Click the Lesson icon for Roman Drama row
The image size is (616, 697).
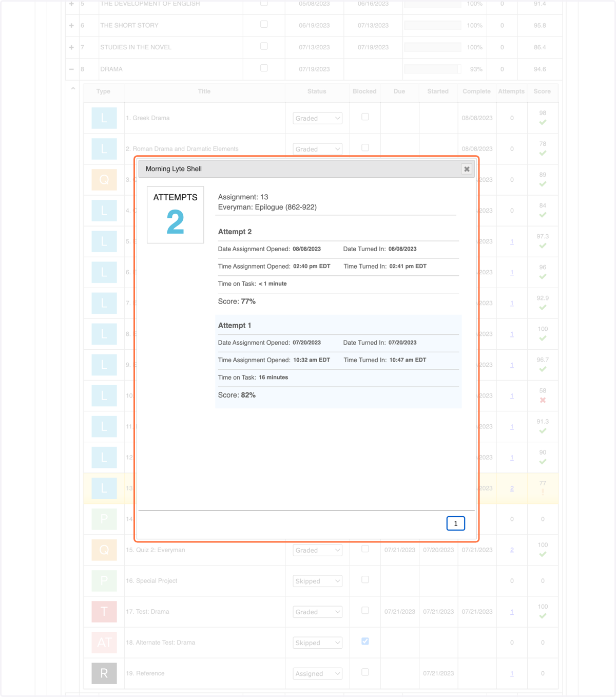104,149
